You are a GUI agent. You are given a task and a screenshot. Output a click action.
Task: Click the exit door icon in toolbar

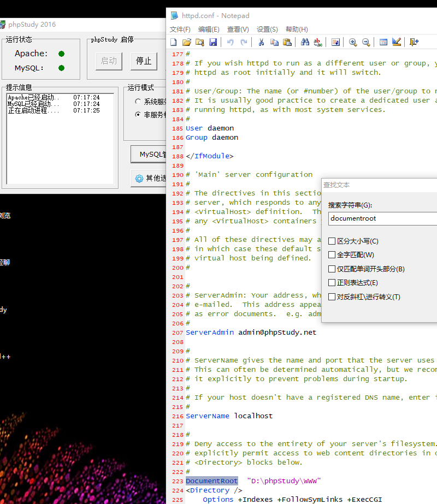(414, 42)
